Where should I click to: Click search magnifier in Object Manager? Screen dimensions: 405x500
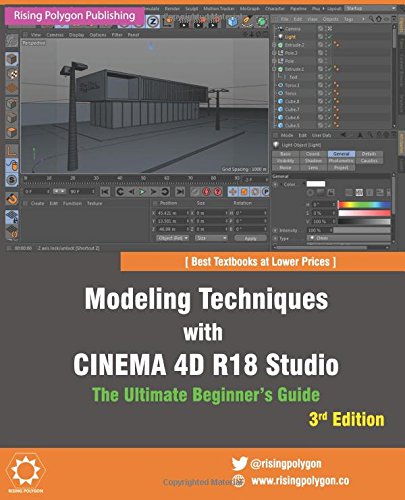[371, 19]
